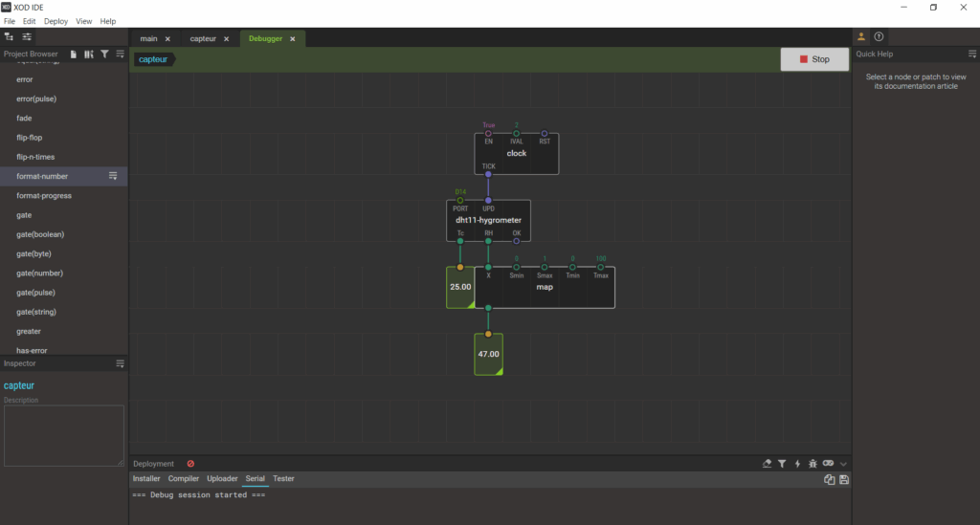Click the clock EN input pin

coord(488,134)
